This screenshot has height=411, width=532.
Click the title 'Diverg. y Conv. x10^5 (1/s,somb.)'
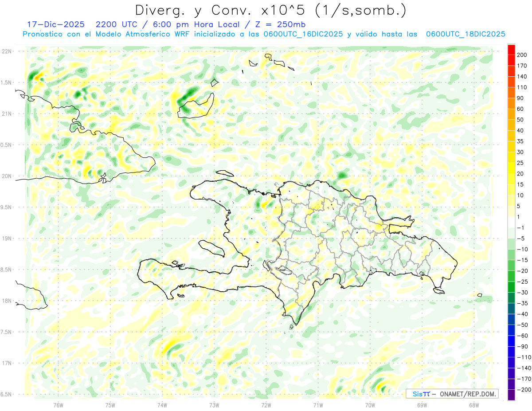click(270, 10)
